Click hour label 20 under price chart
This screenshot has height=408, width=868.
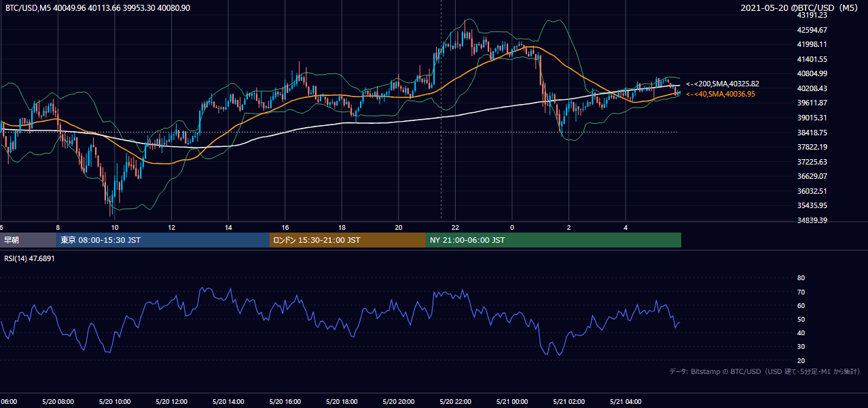(398, 227)
